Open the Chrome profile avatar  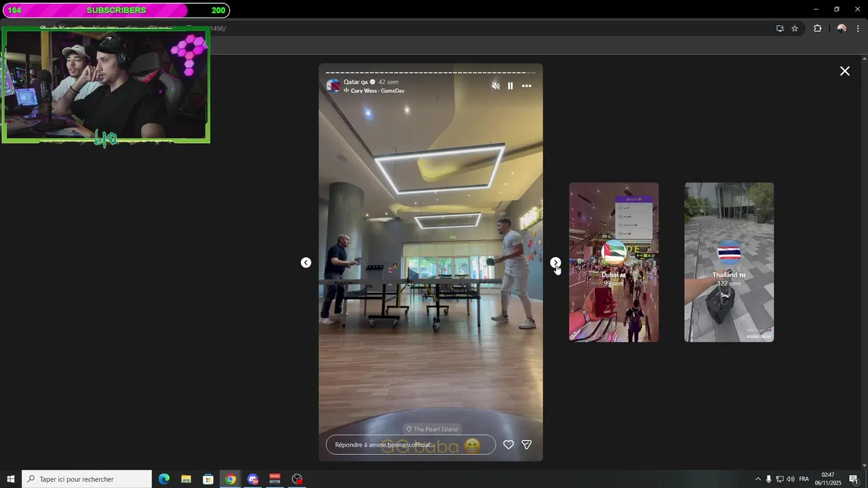(x=842, y=28)
